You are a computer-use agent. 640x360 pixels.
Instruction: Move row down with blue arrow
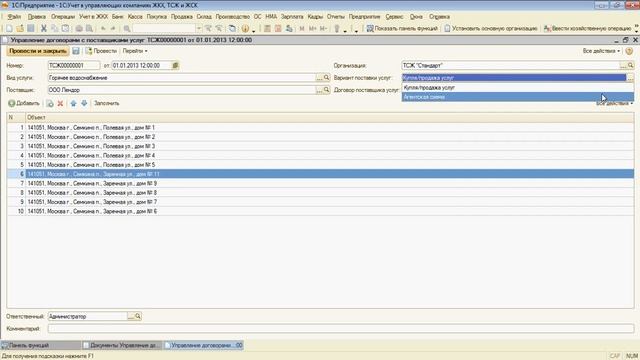pos(84,104)
